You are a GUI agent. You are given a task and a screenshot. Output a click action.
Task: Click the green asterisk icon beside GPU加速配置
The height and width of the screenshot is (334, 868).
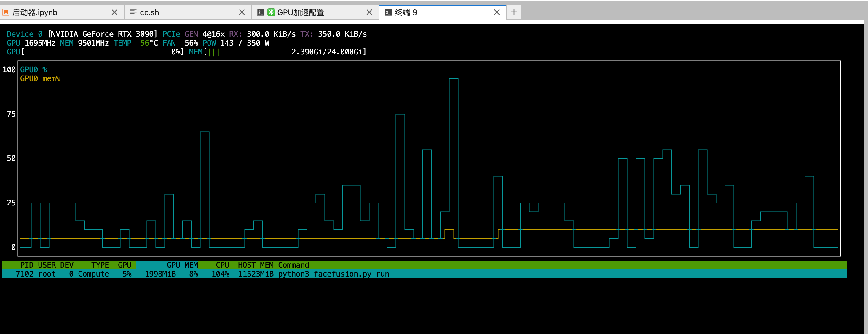click(271, 12)
